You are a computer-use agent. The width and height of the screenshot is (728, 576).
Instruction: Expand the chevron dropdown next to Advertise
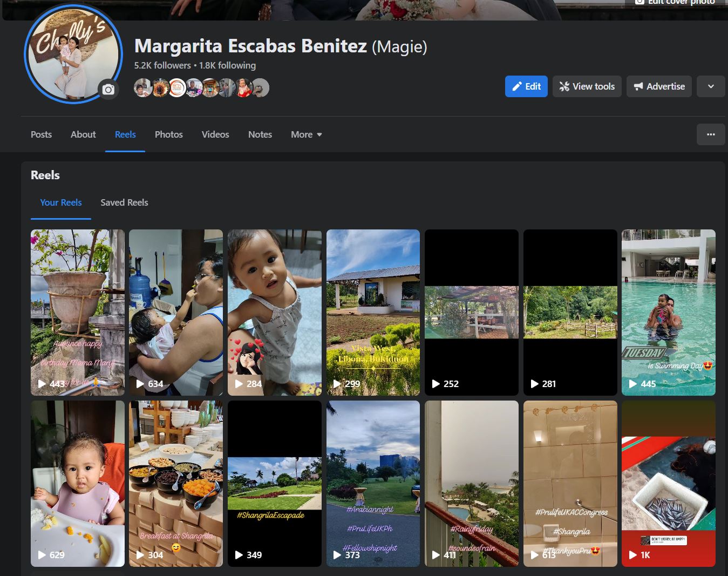tap(711, 86)
